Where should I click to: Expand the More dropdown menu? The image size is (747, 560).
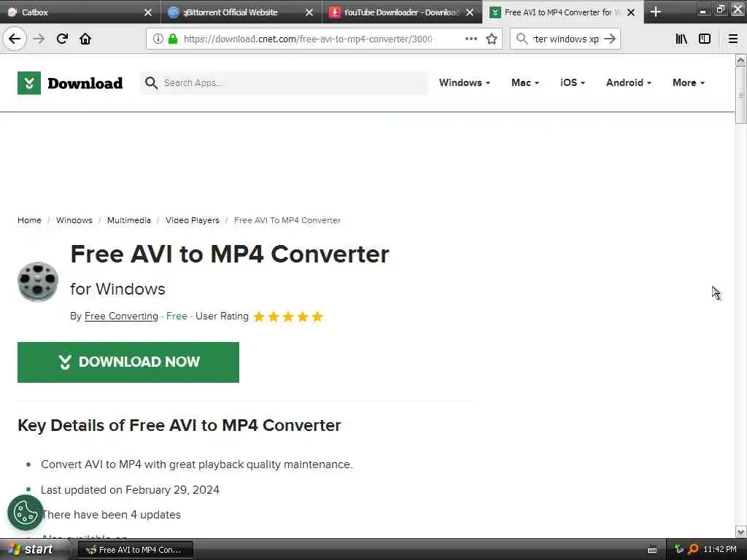pos(689,83)
